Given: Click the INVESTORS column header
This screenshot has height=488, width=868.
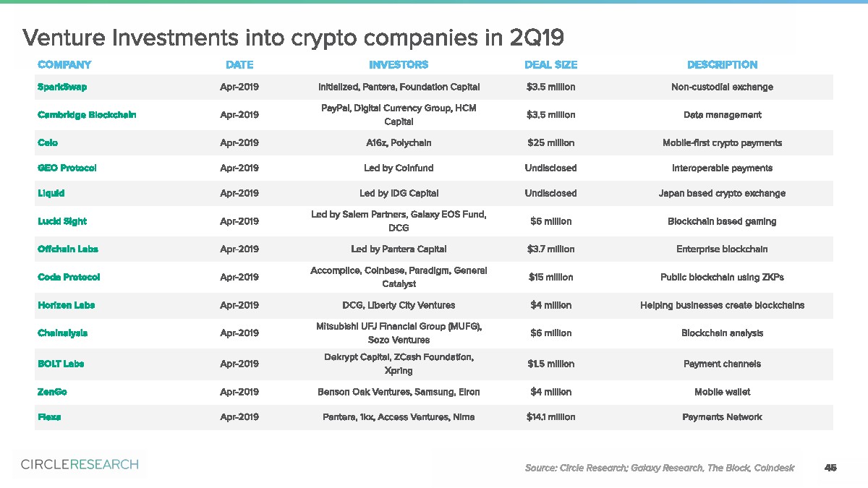Looking at the screenshot, I should 399,65.
